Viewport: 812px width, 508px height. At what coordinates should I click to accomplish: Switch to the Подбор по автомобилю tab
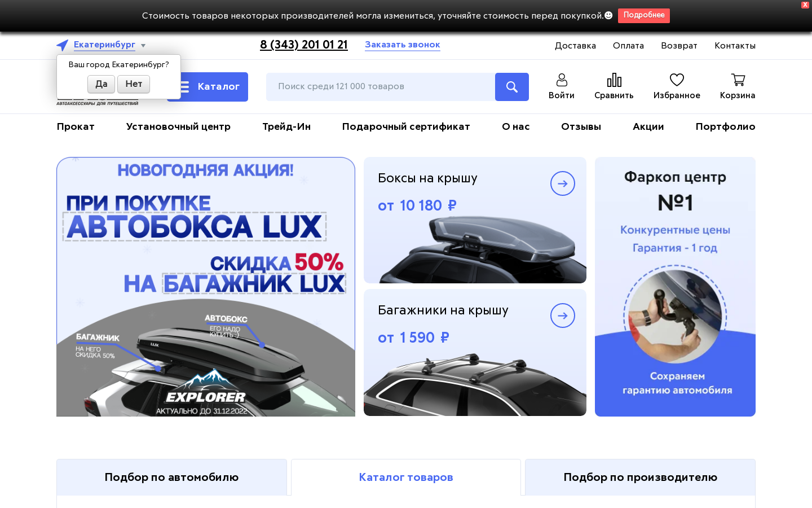[171, 478]
